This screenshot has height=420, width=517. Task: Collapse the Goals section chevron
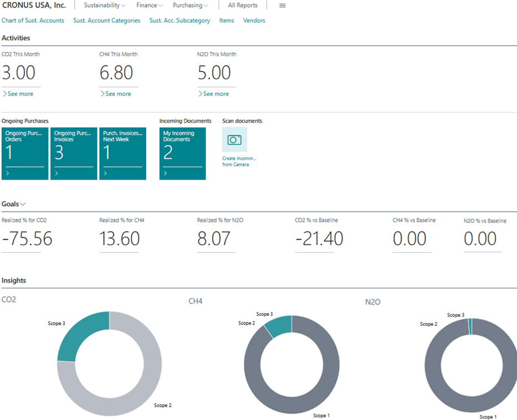23,204
